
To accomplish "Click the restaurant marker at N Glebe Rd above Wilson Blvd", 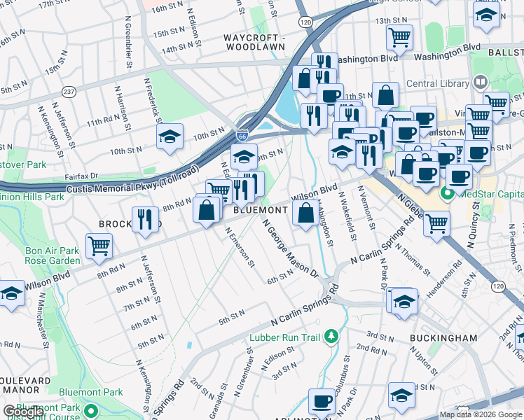I will pos(369,156).
